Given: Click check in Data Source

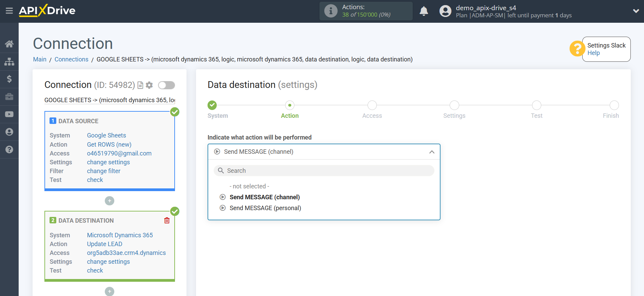Looking at the screenshot, I should (95, 180).
